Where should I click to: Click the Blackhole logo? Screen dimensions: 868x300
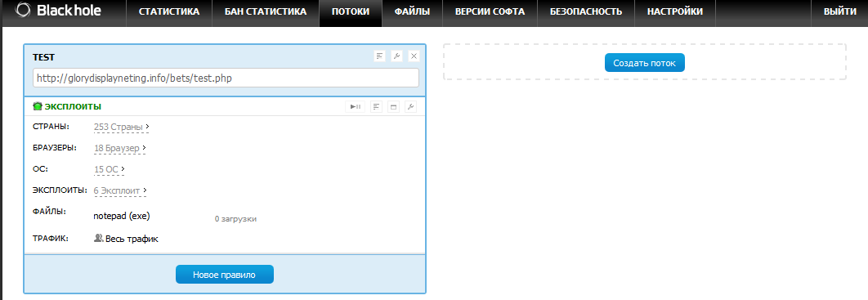pos(58,10)
